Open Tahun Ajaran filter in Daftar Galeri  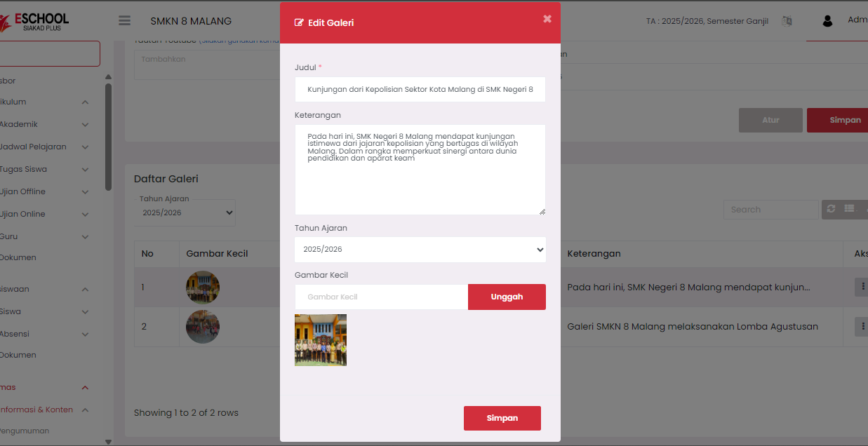185,212
